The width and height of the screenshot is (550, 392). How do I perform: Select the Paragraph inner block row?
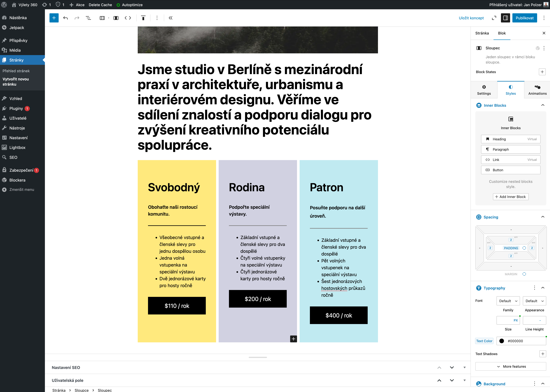point(511,149)
